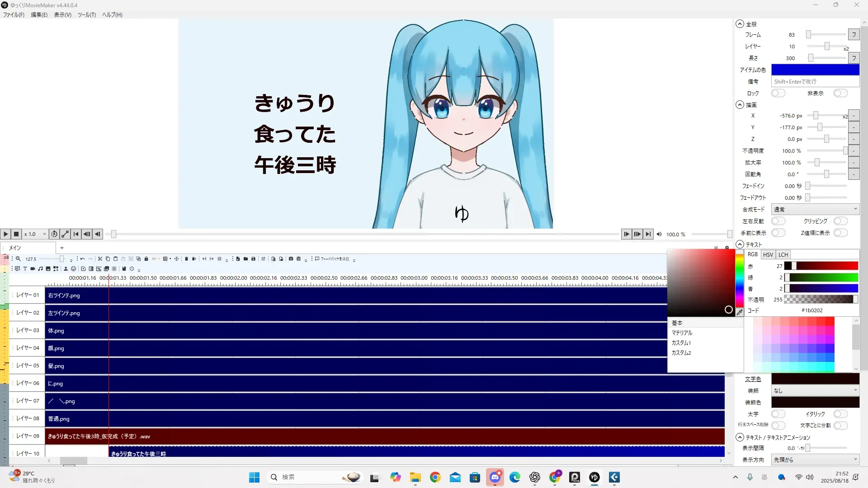Viewport: 868px width, 488px height.
Task: Click the camera snapshot toolbar icon
Action: click(291, 259)
